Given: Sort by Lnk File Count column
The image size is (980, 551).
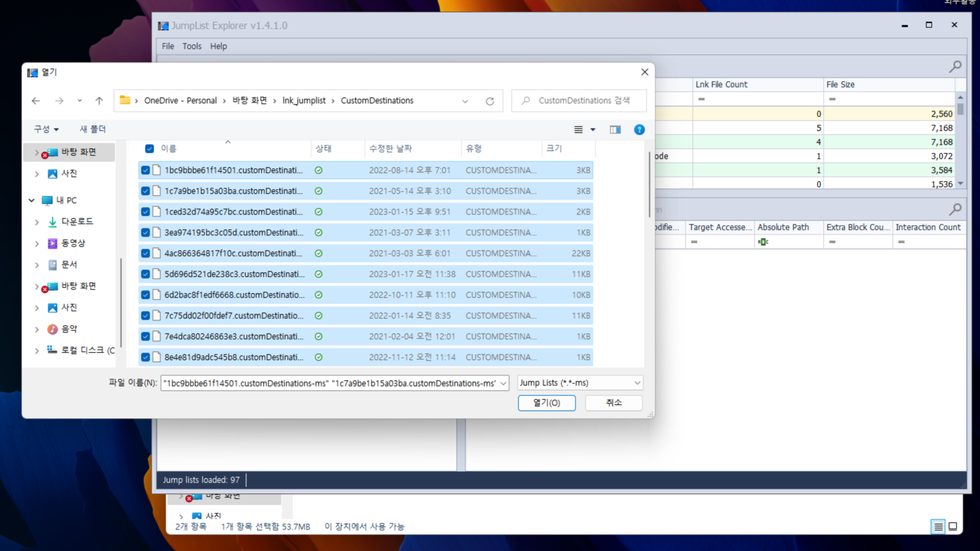Looking at the screenshot, I should 758,84.
